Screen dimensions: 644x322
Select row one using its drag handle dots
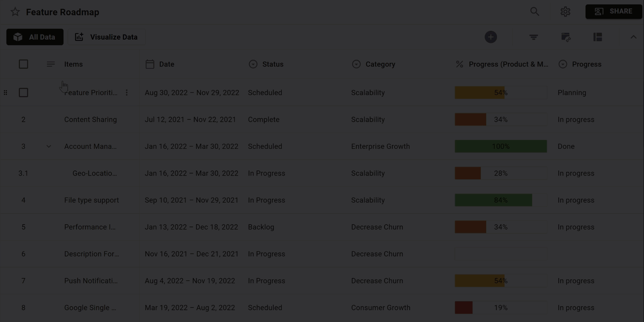click(5, 92)
